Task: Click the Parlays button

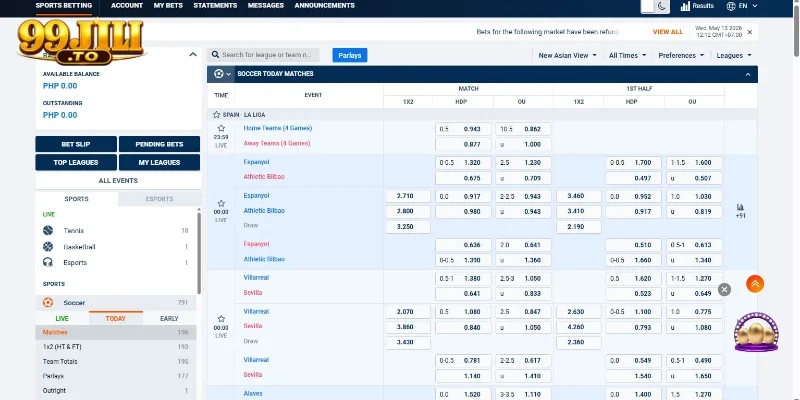Action: click(x=349, y=55)
